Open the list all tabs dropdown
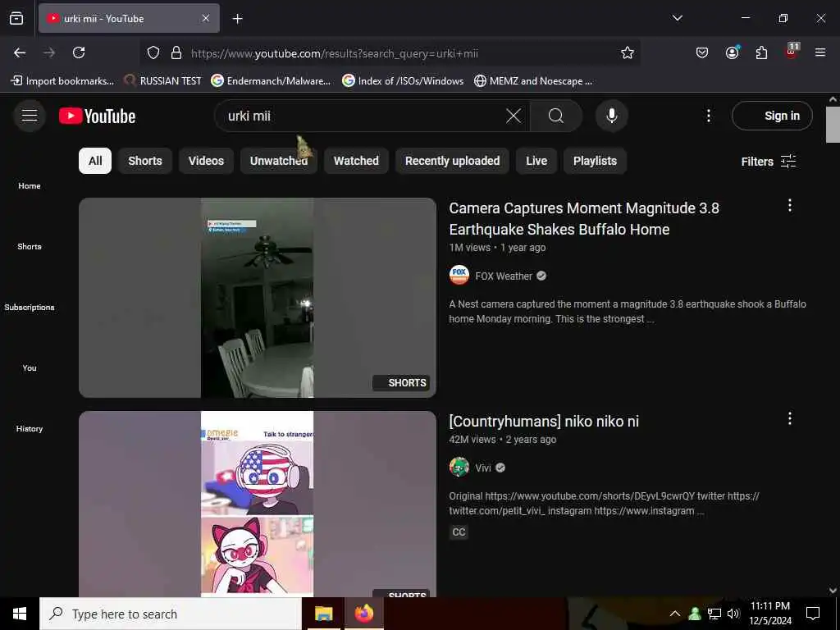The width and height of the screenshot is (840, 630). 677,18
